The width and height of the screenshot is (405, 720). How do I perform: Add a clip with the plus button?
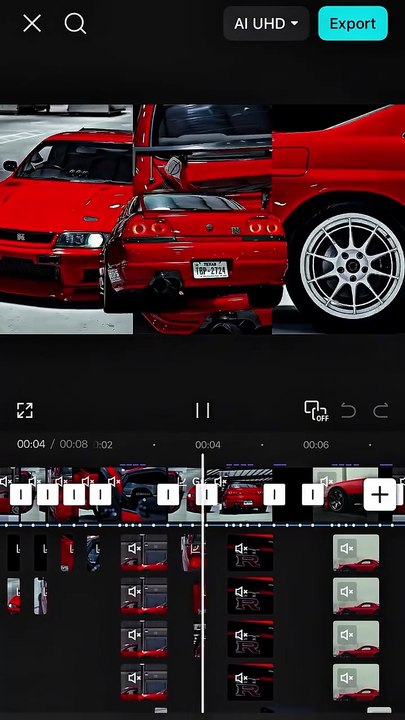tap(380, 495)
